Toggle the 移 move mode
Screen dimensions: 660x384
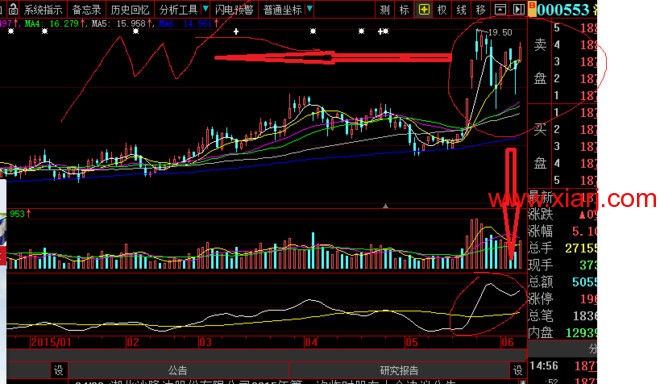pos(481,9)
